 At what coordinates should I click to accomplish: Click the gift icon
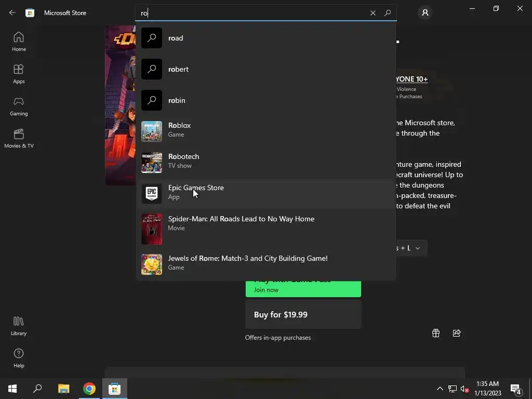[x=436, y=333]
